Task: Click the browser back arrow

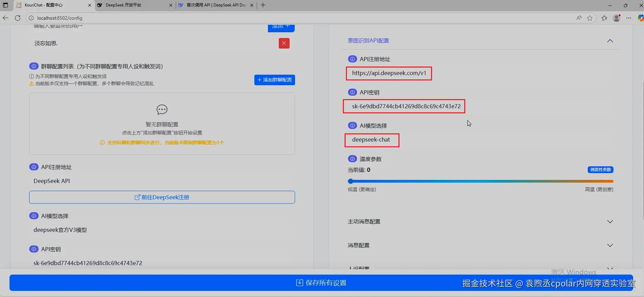Action: tap(5, 18)
